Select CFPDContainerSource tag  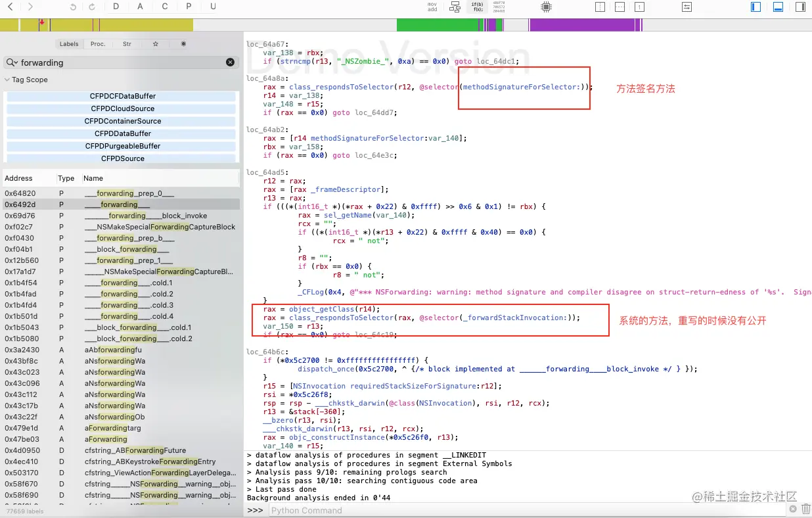[122, 121]
